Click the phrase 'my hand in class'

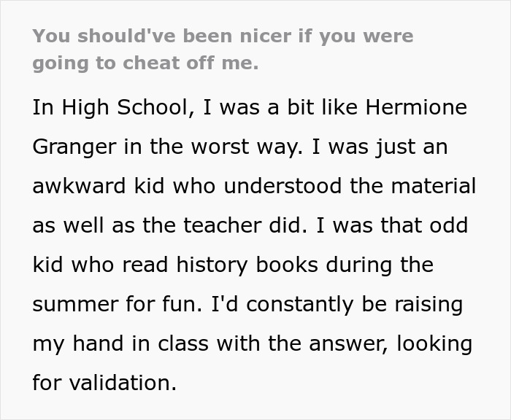click(120, 344)
